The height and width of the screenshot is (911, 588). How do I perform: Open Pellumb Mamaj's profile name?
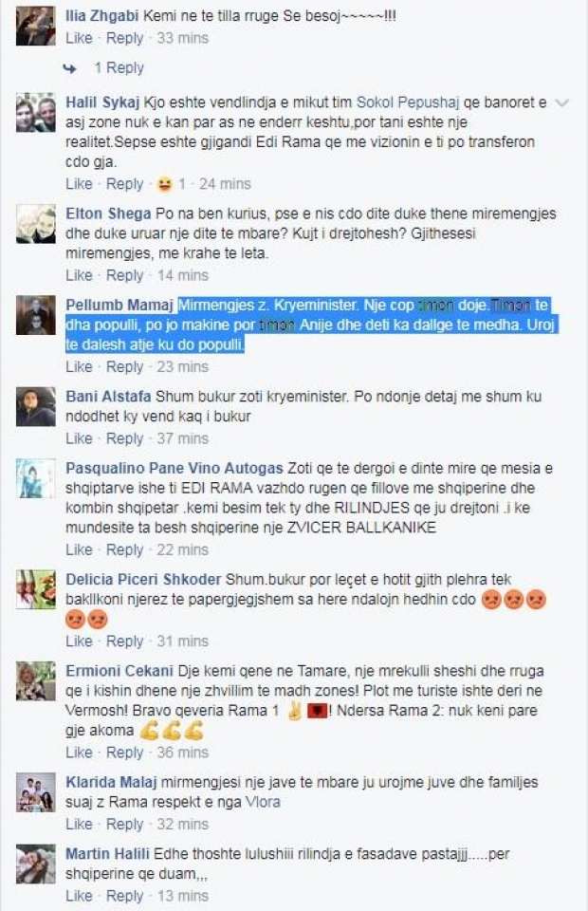coord(119,305)
